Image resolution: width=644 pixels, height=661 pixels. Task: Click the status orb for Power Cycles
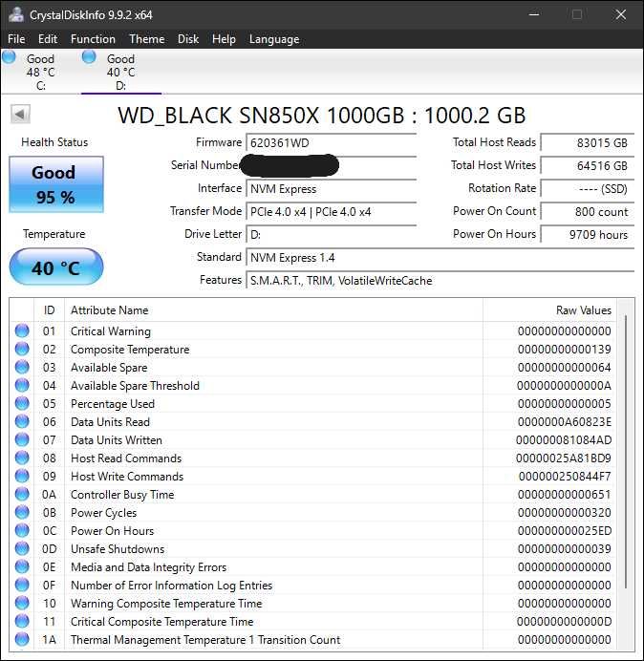(22, 512)
